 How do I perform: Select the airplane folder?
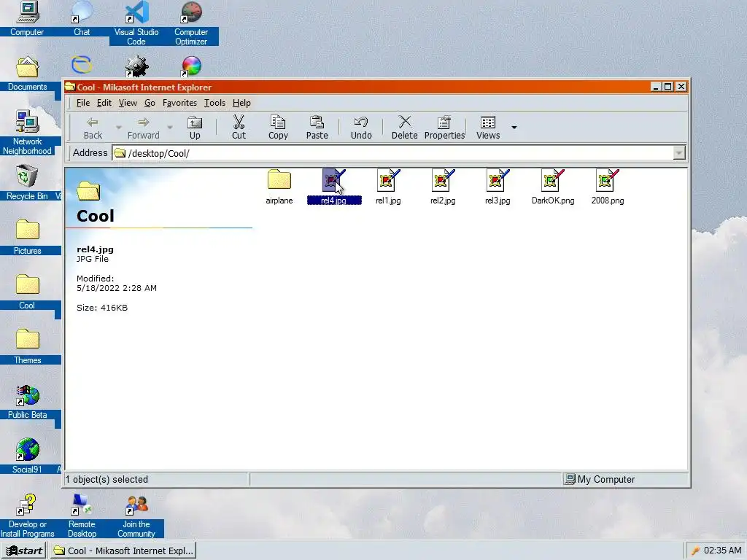(x=279, y=187)
